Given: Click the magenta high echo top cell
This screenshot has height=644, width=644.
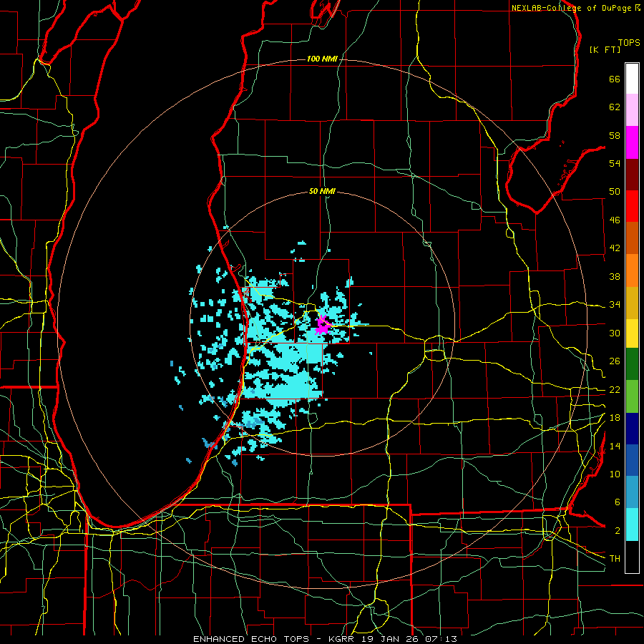Looking at the screenshot, I should [323, 325].
